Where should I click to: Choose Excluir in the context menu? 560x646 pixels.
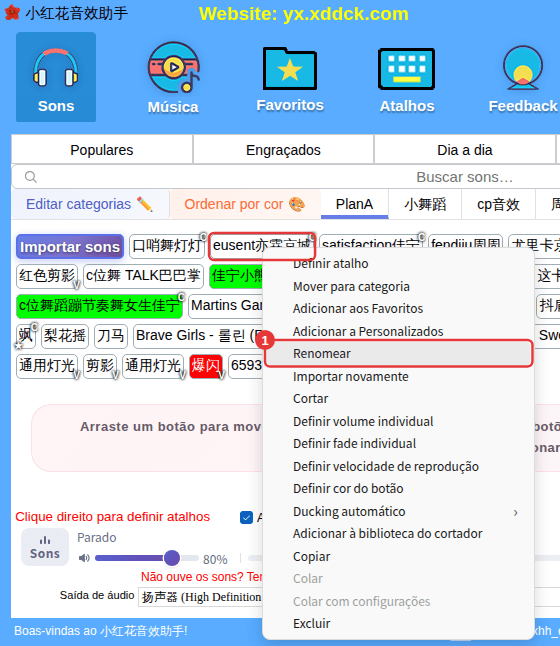[398, 624]
